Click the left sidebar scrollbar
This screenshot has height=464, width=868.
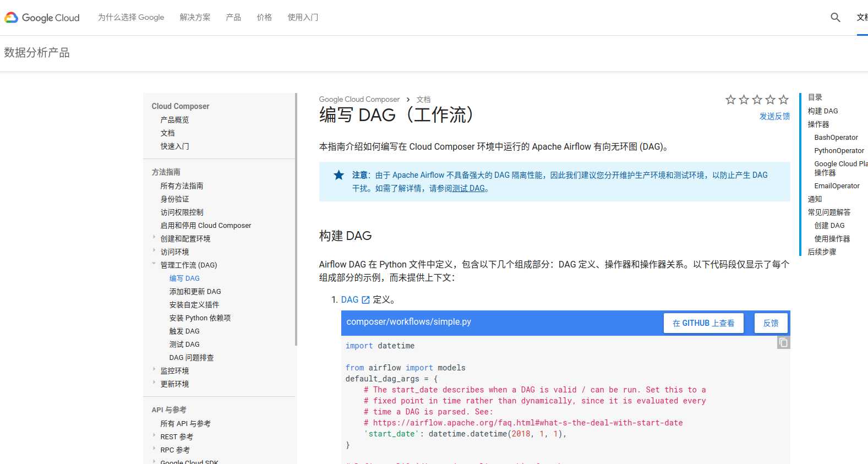click(x=296, y=220)
